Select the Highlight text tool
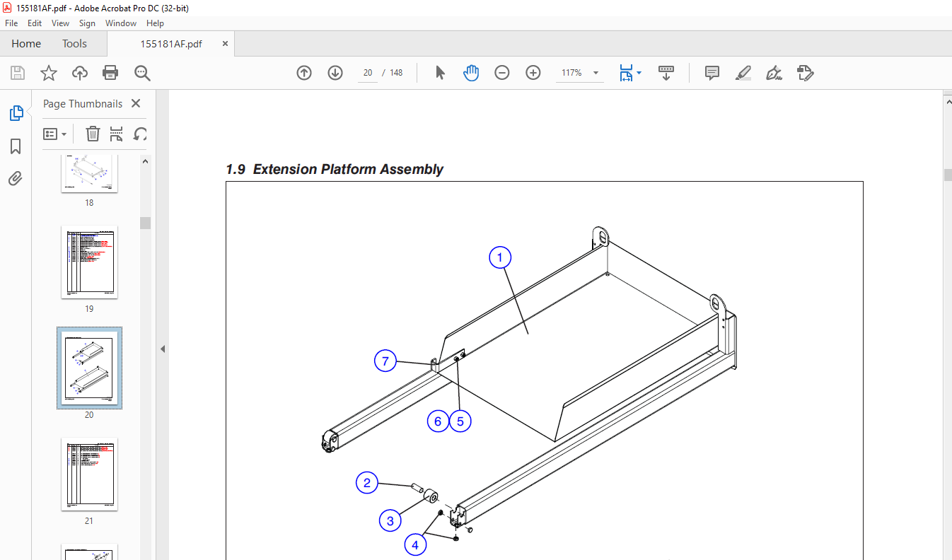The width and height of the screenshot is (952, 560). pos(743,73)
